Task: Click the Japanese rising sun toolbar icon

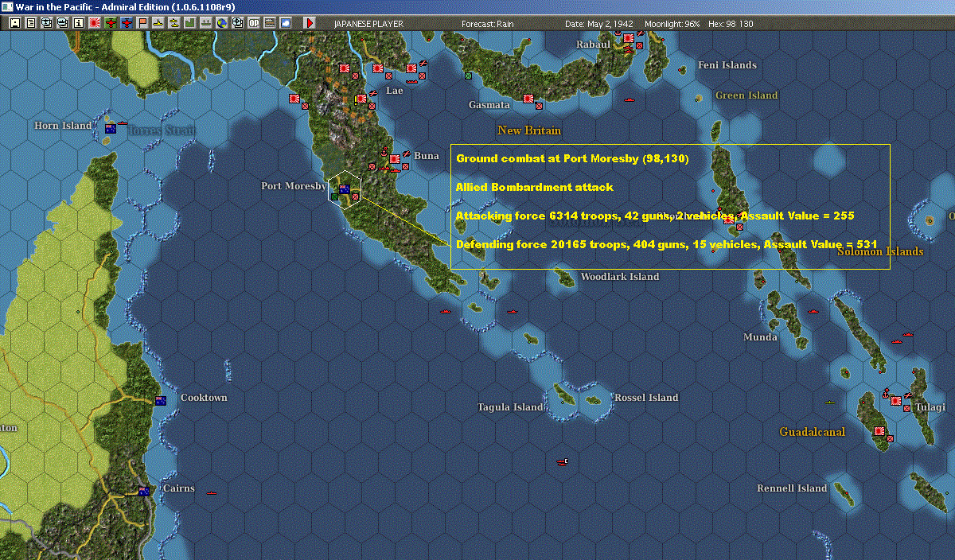Action: pyautogui.click(x=94, y=23)
